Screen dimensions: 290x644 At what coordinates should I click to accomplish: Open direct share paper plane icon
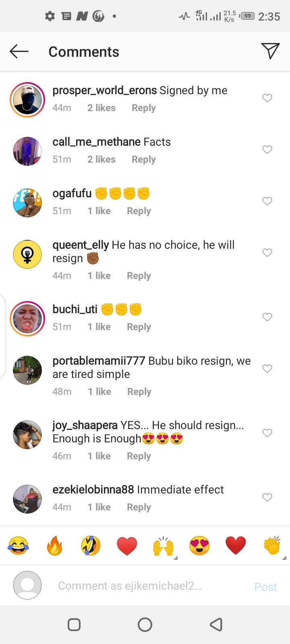[270, 51]
